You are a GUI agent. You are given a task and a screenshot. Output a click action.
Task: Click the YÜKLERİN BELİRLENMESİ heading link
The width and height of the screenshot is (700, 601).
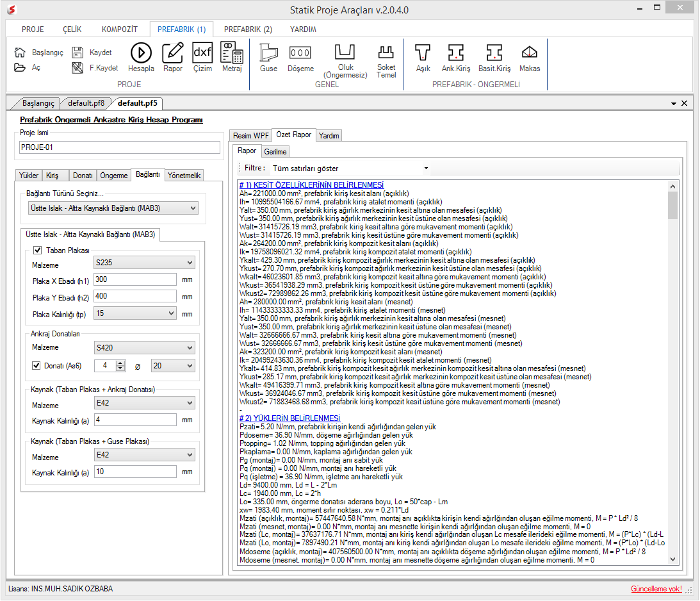[289, 418]
